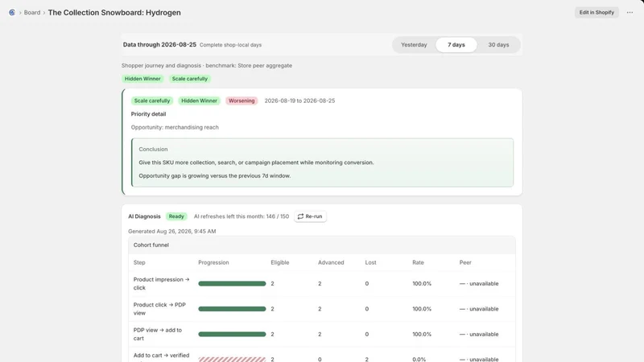Click Edit in Shopify button
Image resolution: width=644 pixels, height=362 pixels.
(597, 12)
